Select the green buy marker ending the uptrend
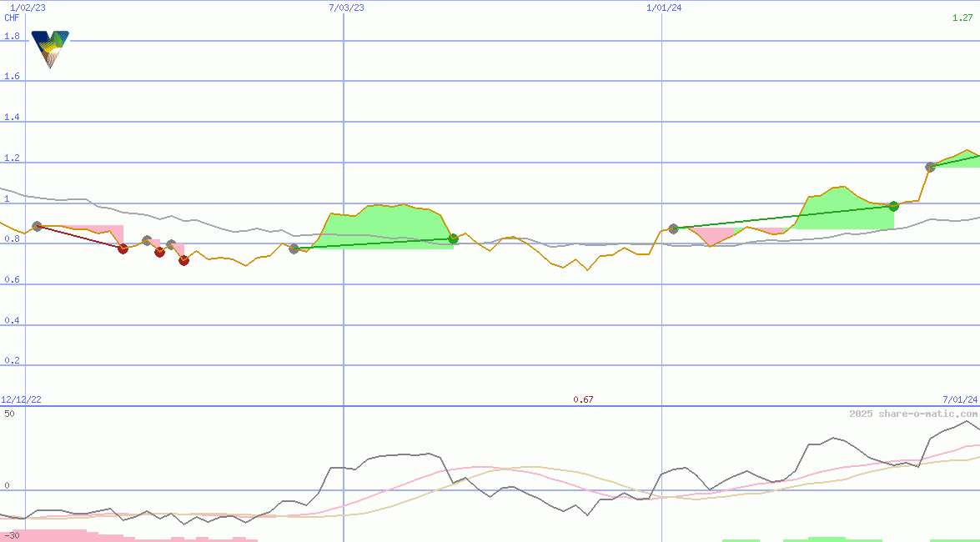The height and width of the screenshot is (542, 980). point(453,238)
